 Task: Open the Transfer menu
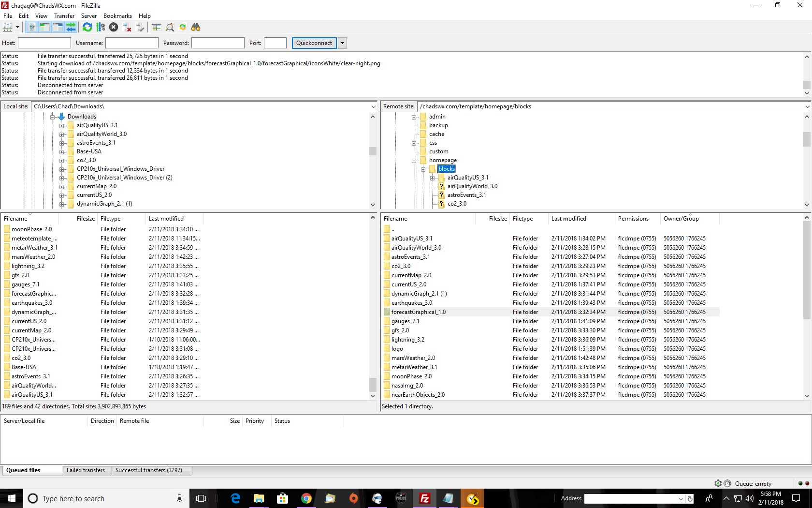pos(64,15)
